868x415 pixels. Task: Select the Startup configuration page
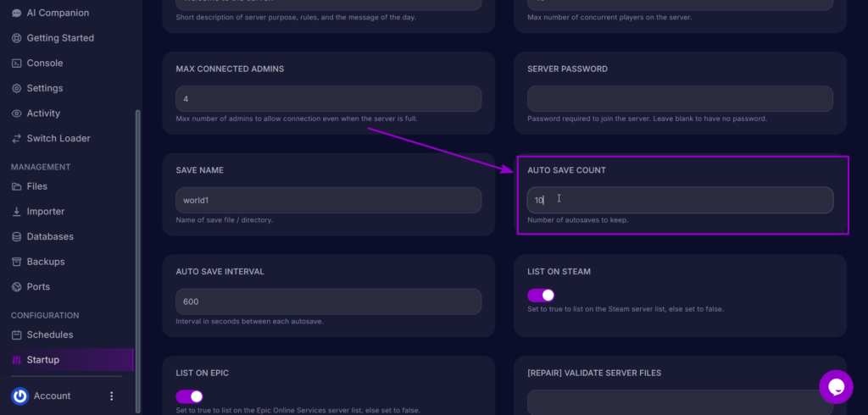coord(66,360)
